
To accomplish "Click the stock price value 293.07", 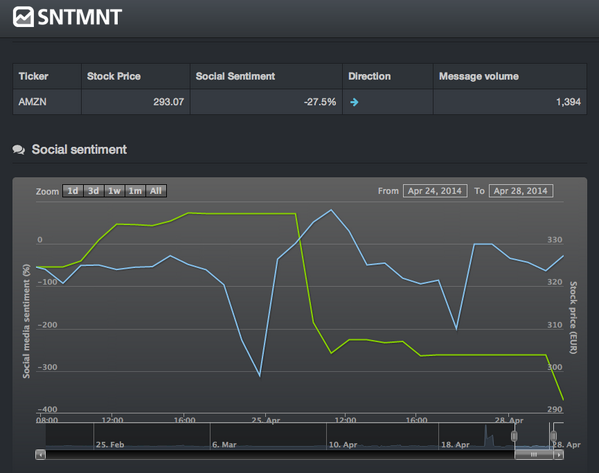I will [168, 102].
